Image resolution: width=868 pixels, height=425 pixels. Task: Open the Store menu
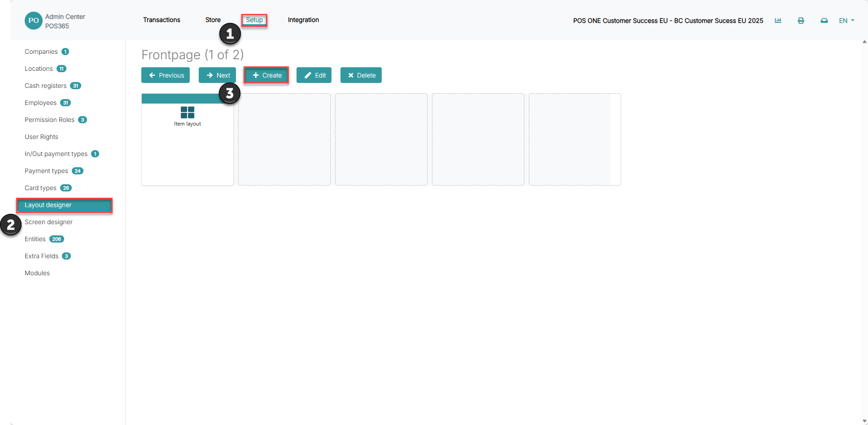pos(213,20)
